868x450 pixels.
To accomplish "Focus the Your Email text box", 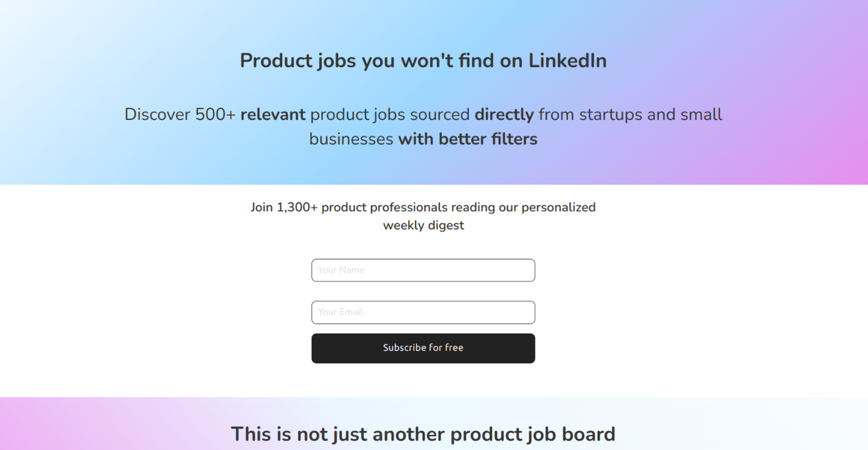I will [x=423, y=312].
